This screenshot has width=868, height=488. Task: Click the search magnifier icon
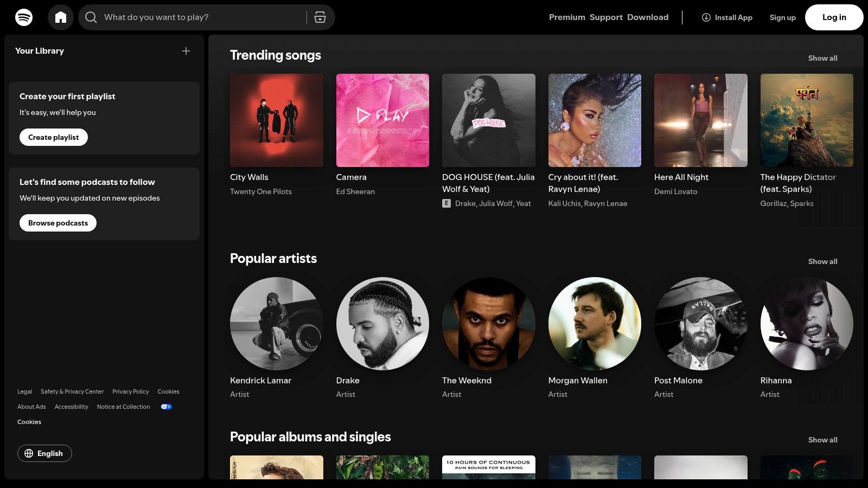91,17
